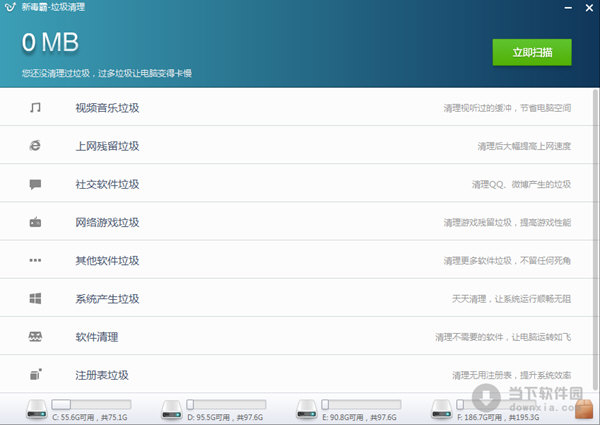
Task: Click the D: drive usage bar
Action: click(x=226, y=404)
